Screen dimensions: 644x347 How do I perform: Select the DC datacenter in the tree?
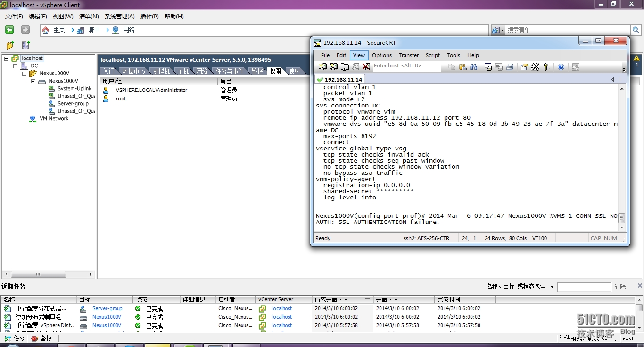click(34, 66)
